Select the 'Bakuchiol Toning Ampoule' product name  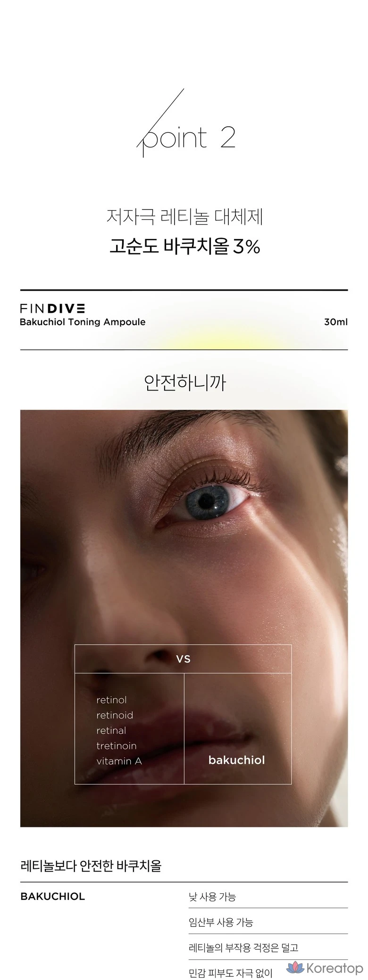pyautogui.click(x=83, y=322)
